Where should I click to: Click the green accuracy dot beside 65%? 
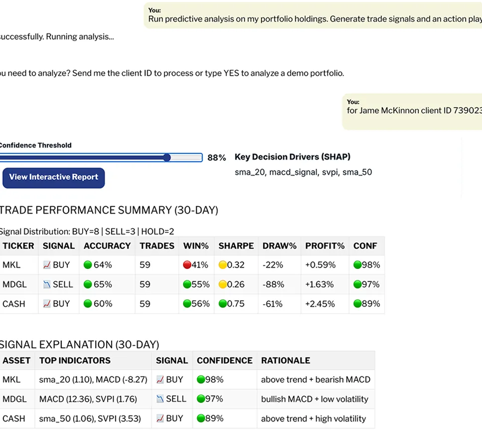pyautogui.click(x=88, y=285)
